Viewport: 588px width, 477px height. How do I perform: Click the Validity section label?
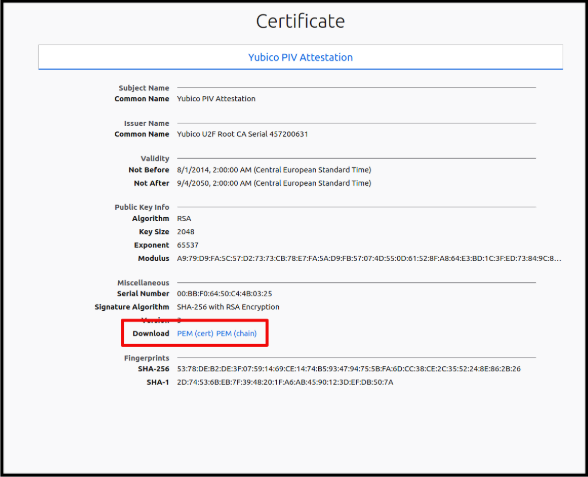(155, 158)
